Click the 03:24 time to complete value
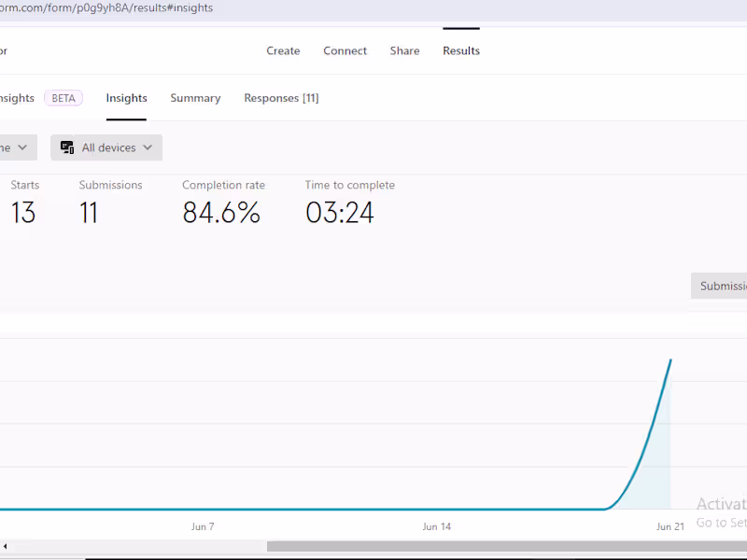Screen dimensions: 747x560 [339, 212]
